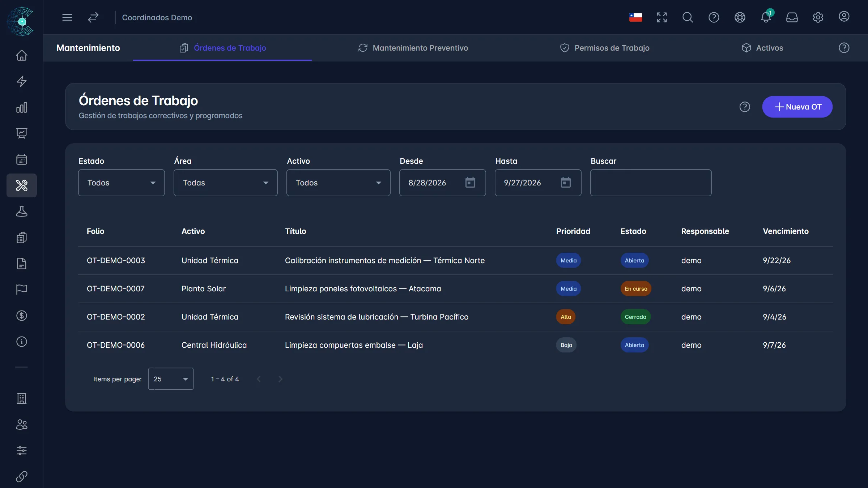Expand the Estado filter dropdown
The height and width of the screenshot is (488, 868).
[122, 183]
